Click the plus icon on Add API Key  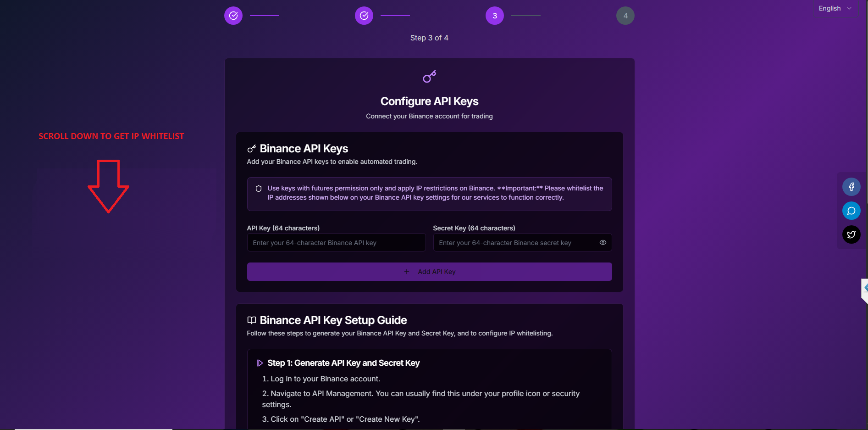(x=407, y=272)
